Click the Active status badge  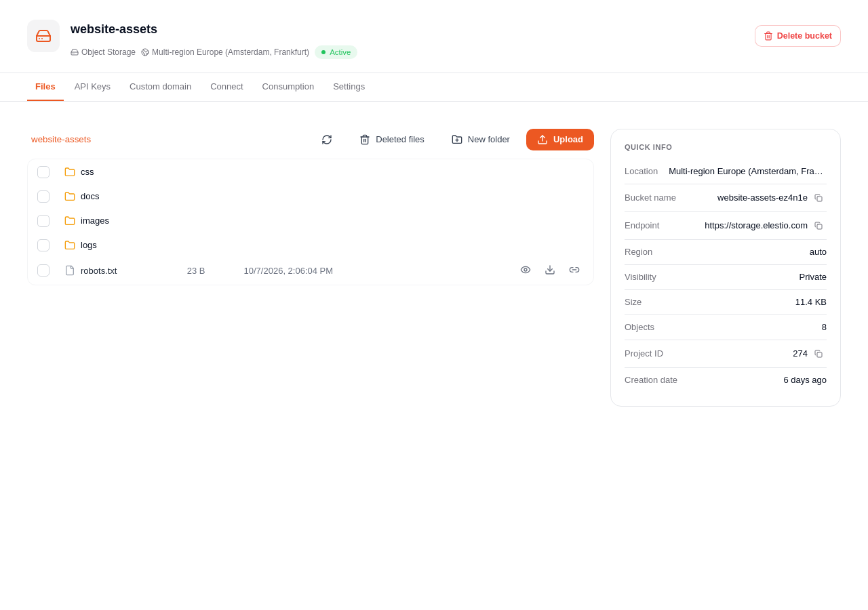click(x=336, y=52)
